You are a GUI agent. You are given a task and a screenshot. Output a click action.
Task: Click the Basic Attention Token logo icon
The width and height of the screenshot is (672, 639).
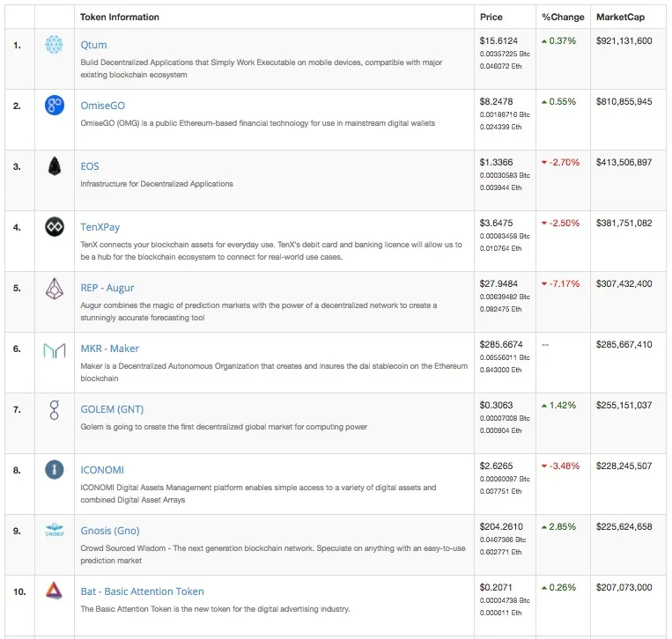pos(55,591)
